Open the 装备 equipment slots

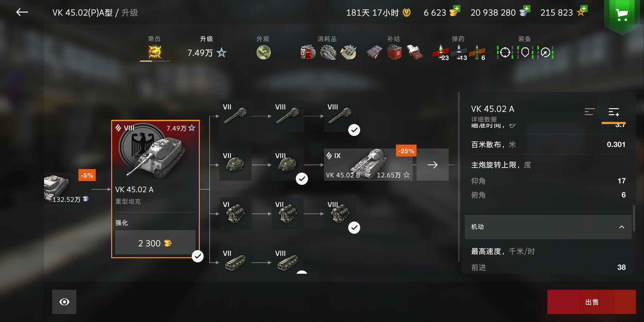pyautogui.click(x=525, y=52)
